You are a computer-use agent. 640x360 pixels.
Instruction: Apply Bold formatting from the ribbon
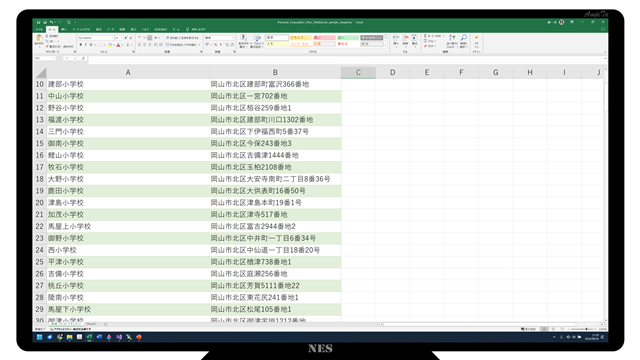pyautogui.click(x=80, y=45)
